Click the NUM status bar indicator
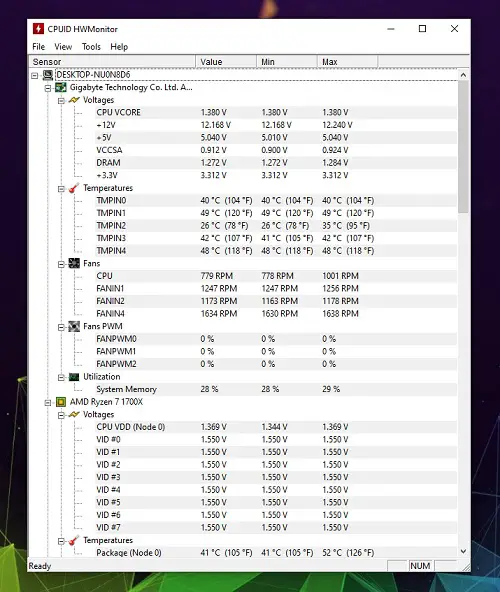This screenshot has height=592, width=500. pyautogui.click(x=420, y=566)
